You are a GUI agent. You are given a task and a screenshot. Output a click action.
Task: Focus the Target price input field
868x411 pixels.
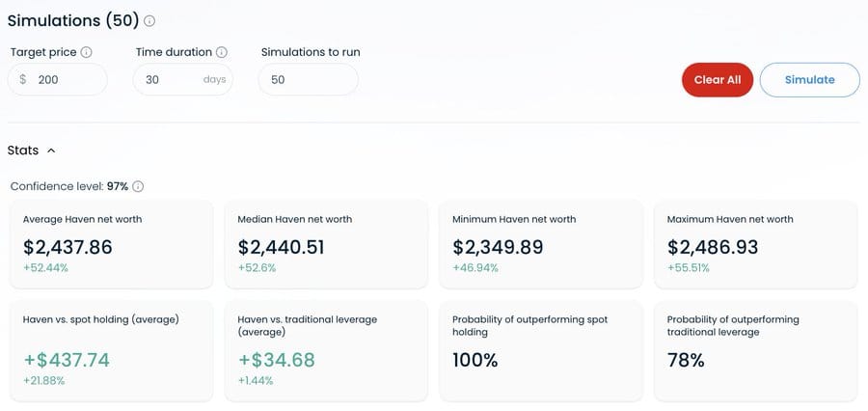(x=58, y=79)
